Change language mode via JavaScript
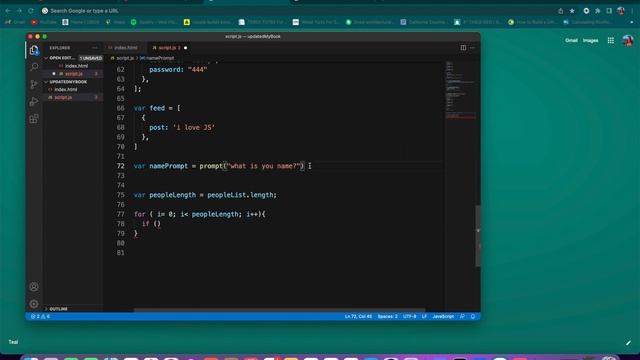The height and width of the screenshot is (360, 640). pos(443,316)
